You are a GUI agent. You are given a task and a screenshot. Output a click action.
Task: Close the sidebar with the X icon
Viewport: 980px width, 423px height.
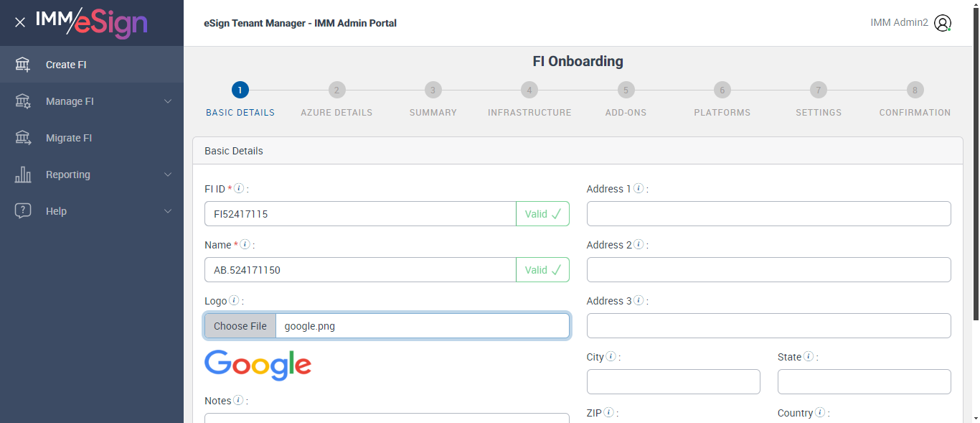point(20,22)
